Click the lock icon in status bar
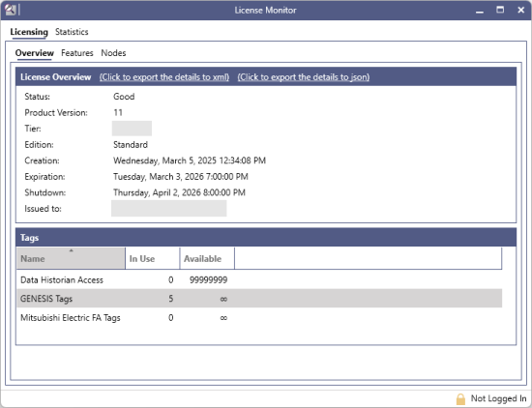 [460, 399]
